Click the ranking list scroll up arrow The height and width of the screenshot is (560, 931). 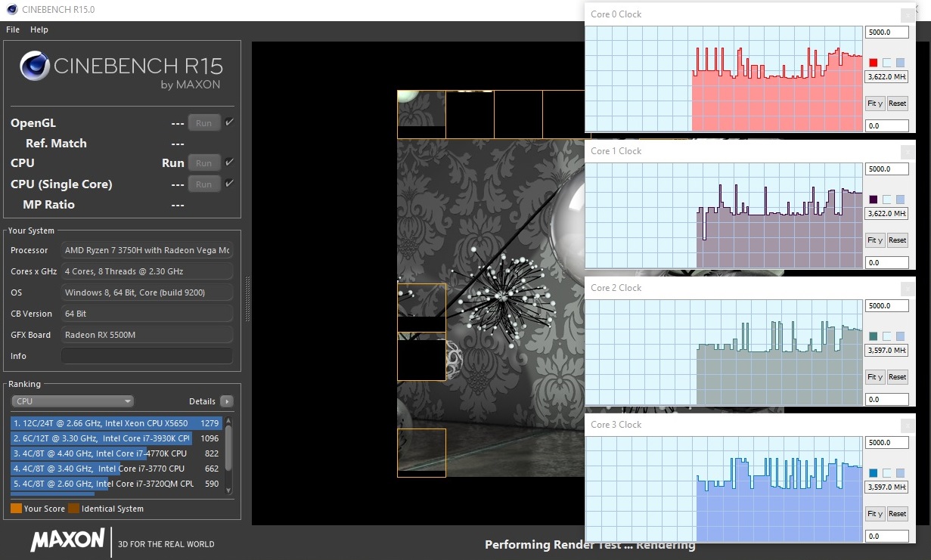tap(228, 420)
